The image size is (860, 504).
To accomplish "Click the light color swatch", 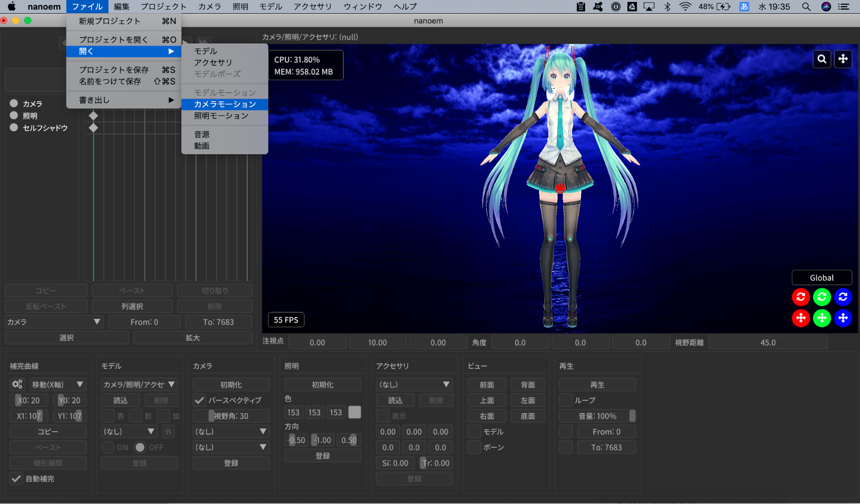I will pyautogui.click(x=354, y=412).
